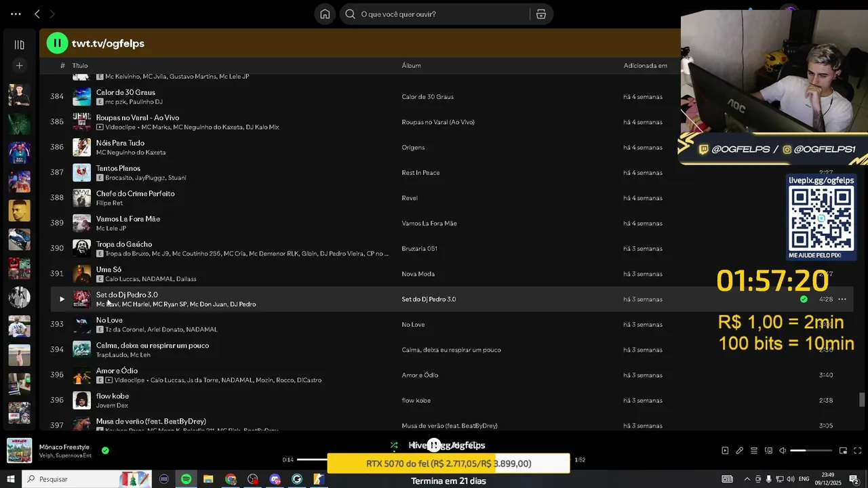
Task: Open the ENG language selector
Action: (806, 479)
